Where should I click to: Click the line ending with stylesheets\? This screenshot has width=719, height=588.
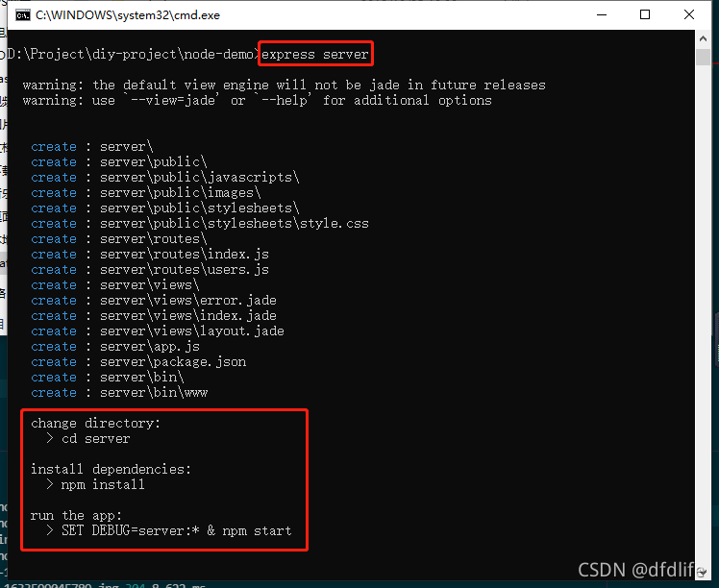[x=165, y=208]
